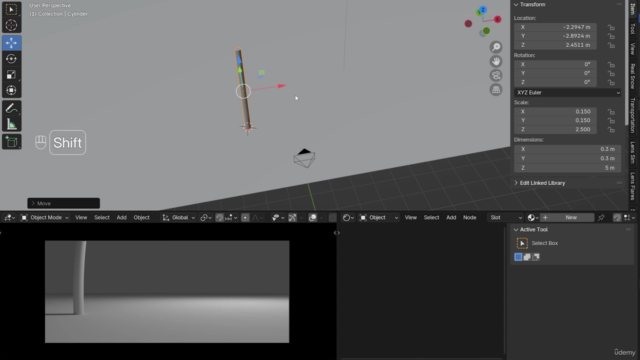The image size is (640, 360).
Task: Toggle lock on Location Z
Action: point(611,45)
